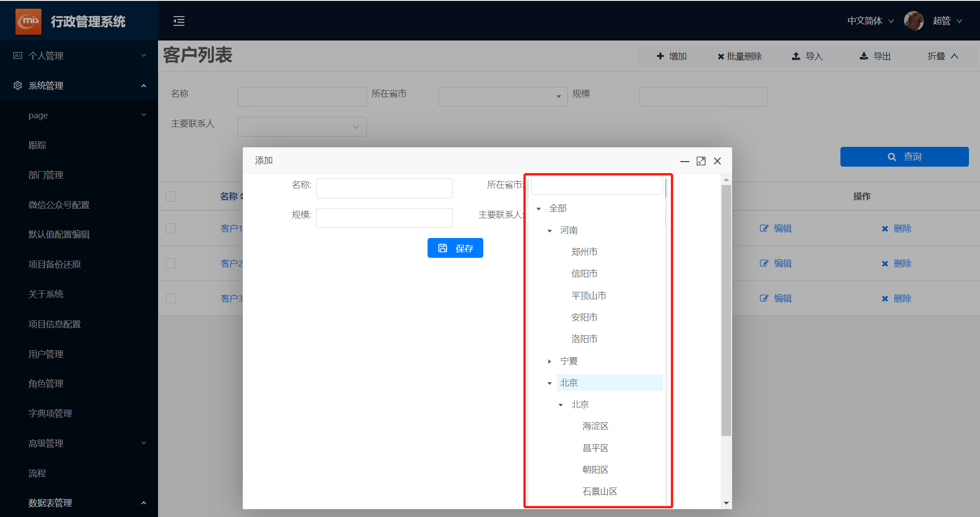Check the checkbox for row 客户1
The width and height of the screenshot is (980, 517).
click(x=171, y=228)
